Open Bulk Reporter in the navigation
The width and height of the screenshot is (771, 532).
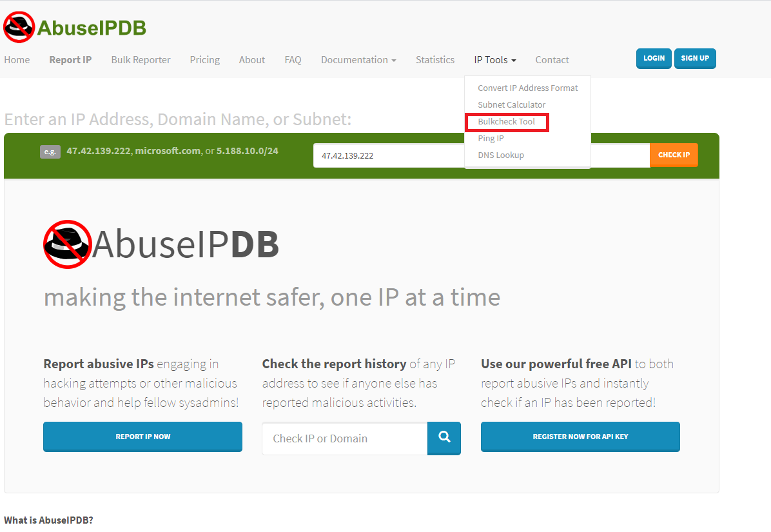(141, 59)
